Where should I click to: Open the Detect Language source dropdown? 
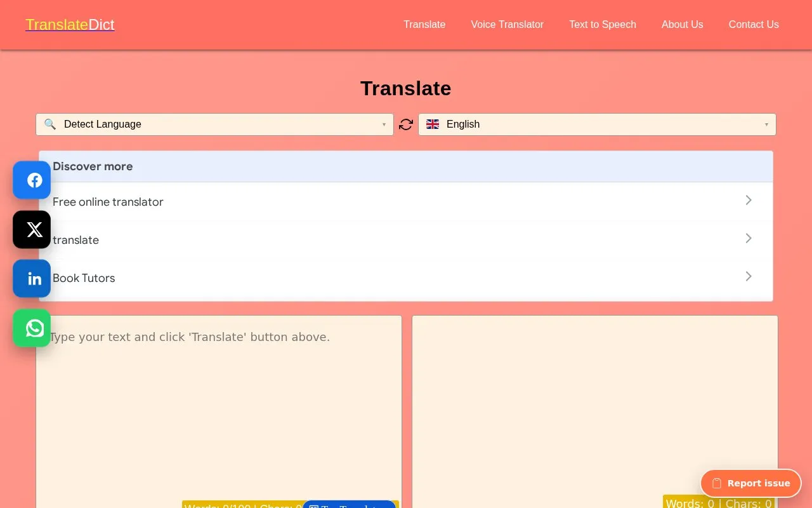click(214, 124)
